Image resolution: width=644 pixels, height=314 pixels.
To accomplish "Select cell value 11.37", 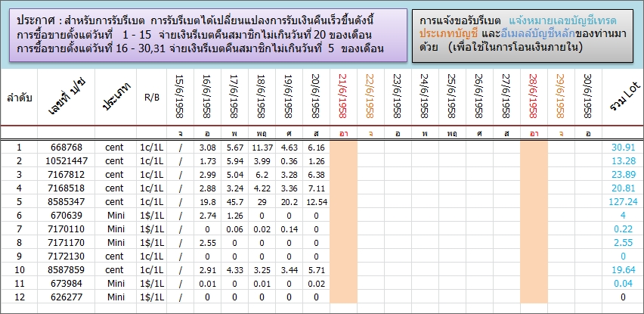I will click(262, 148).
